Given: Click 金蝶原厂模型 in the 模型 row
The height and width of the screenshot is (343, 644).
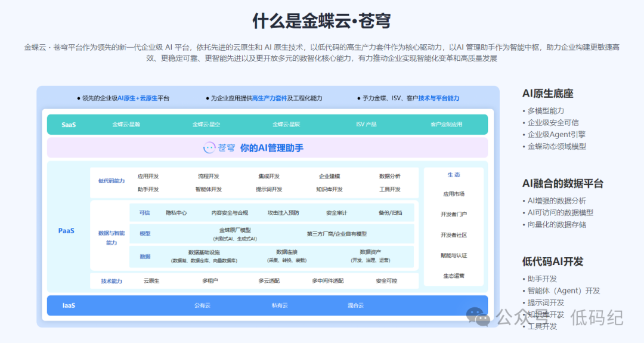Looking at the screenshot, I should 235,230.
